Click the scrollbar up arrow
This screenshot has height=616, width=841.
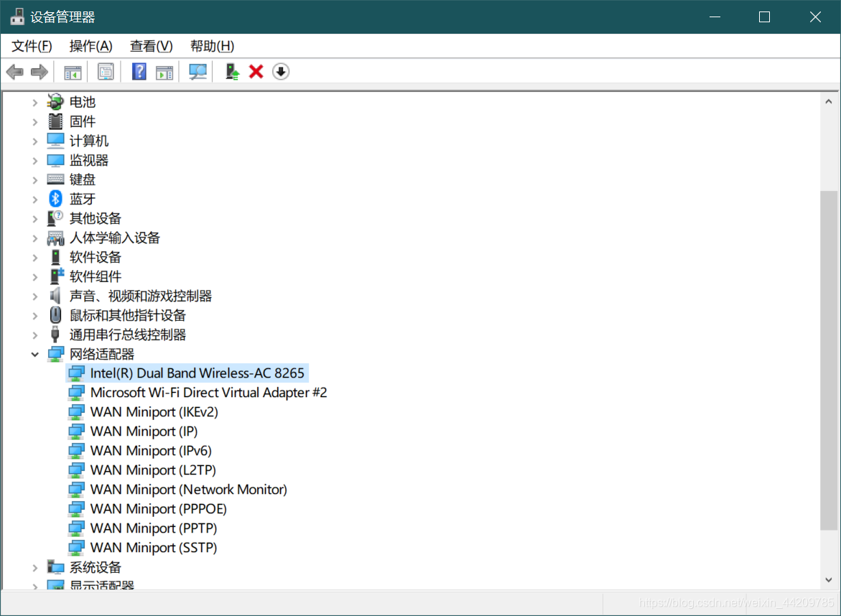(829, 101)
